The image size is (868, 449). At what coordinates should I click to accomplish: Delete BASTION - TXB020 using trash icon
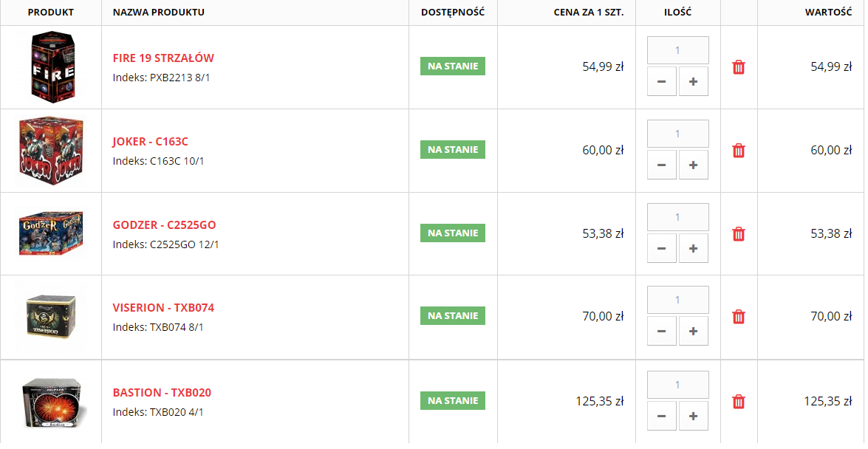click(739, 402)
